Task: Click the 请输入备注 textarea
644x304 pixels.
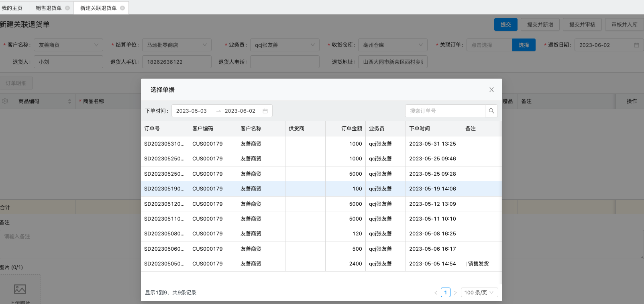Action: tap(321, 244)
